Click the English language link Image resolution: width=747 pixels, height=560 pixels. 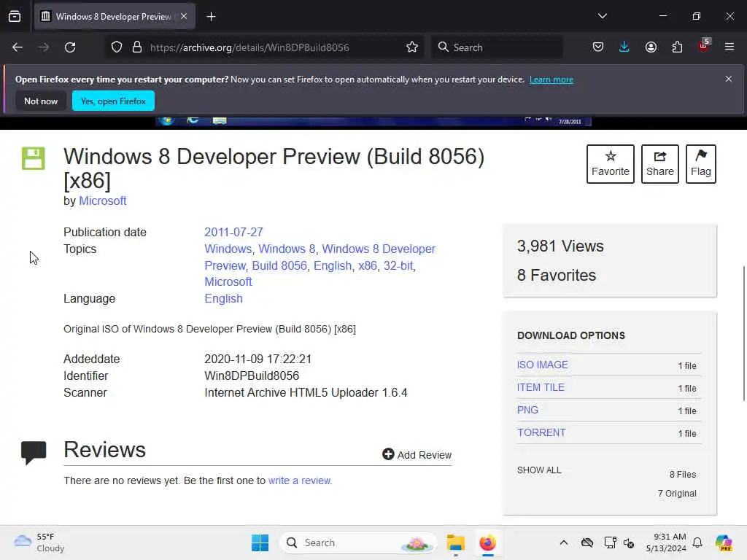[x=223, y=298]
